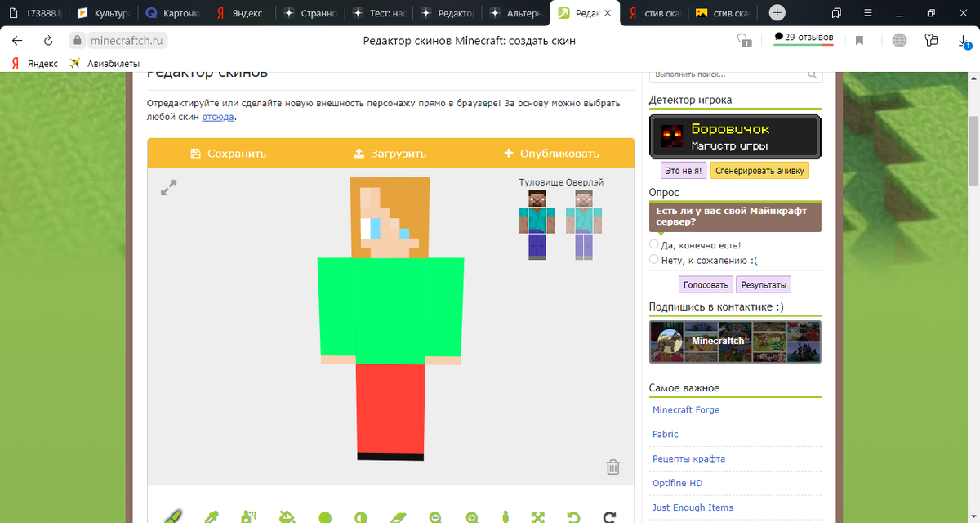Select the half-filled contrast circle tool
This screenshot has width=980, height=523.
[x=361, y=517]
